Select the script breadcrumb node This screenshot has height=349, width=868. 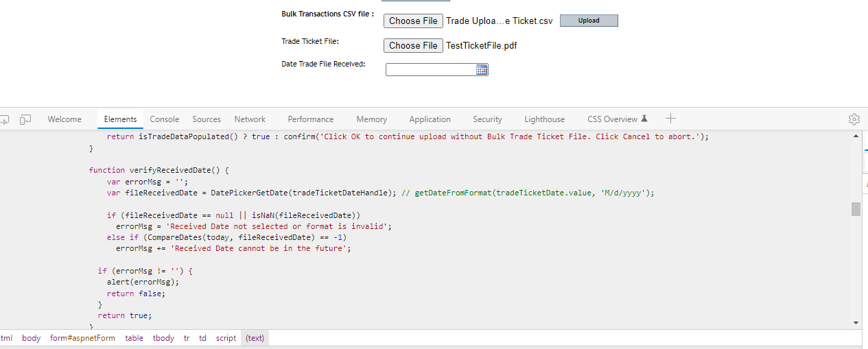click(x=226, y=338)
